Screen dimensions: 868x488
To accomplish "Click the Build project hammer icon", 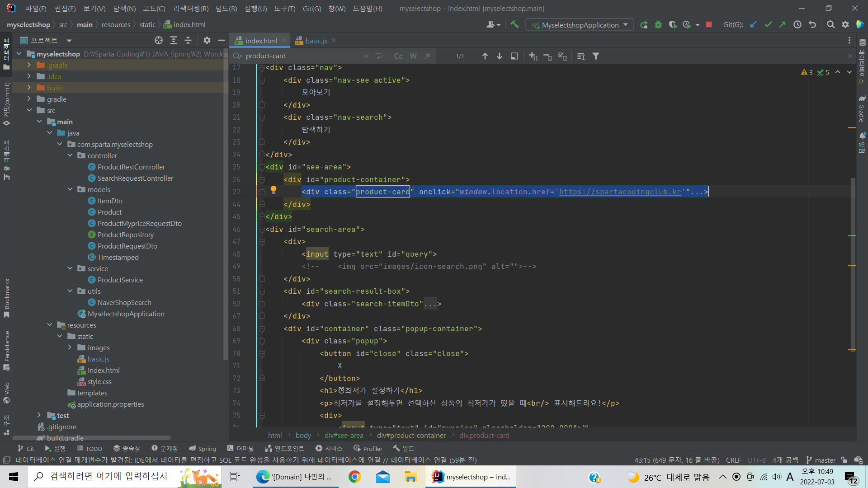I will click(514, 24).
